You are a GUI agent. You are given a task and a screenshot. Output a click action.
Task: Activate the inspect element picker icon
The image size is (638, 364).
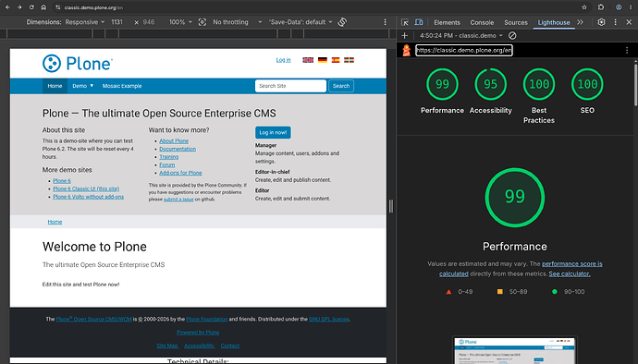click(x=404, y=22)
